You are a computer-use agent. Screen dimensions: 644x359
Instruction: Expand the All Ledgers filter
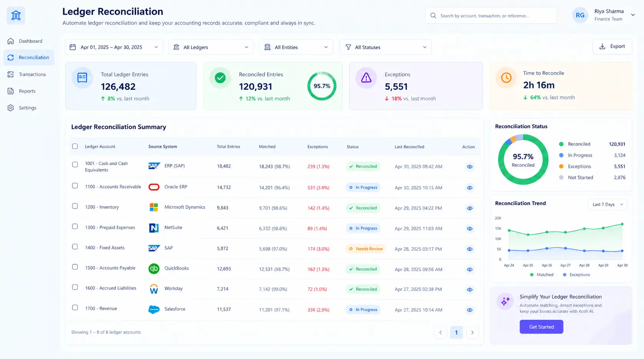coord(211,47)
